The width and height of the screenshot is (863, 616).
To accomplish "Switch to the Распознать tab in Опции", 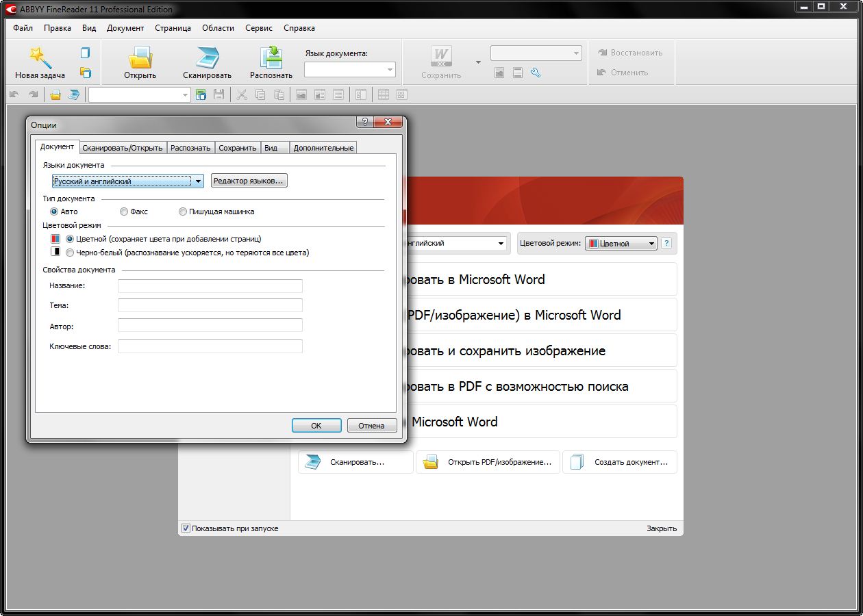I will click(x=190, y=148).
